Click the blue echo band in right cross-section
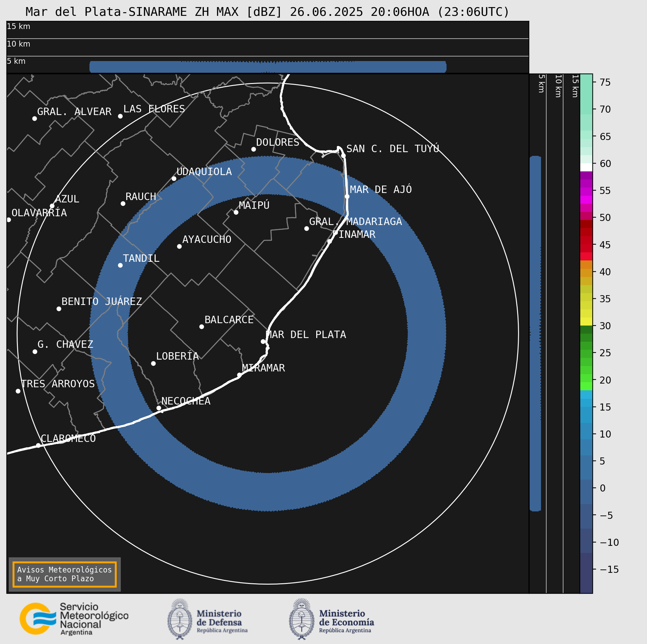This screenshot has height=644, width=647. [x=535, y=334]
